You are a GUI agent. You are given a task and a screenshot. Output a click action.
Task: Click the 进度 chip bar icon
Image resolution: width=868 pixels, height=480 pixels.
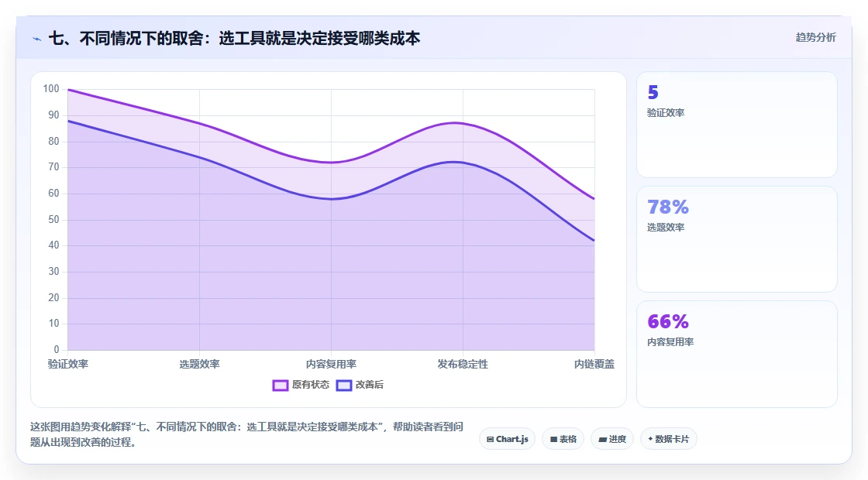click(x=602, y=440)
